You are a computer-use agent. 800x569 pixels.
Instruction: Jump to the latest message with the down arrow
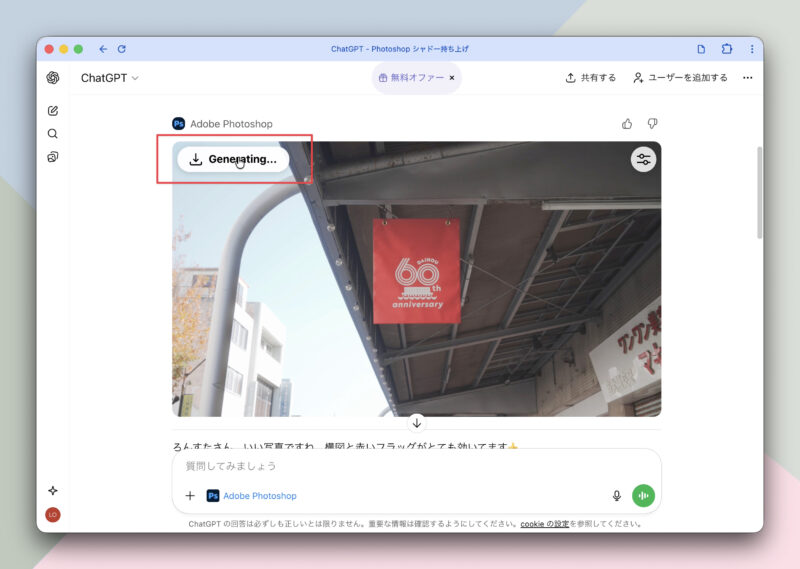click(x=417, y=423)
